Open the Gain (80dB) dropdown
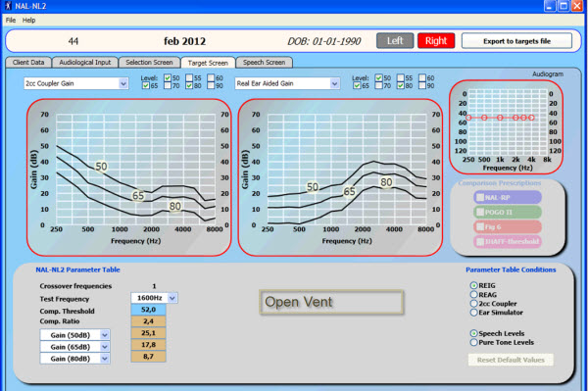The height and width of the screenshot is (391, 588). click(x=75, y=359)
